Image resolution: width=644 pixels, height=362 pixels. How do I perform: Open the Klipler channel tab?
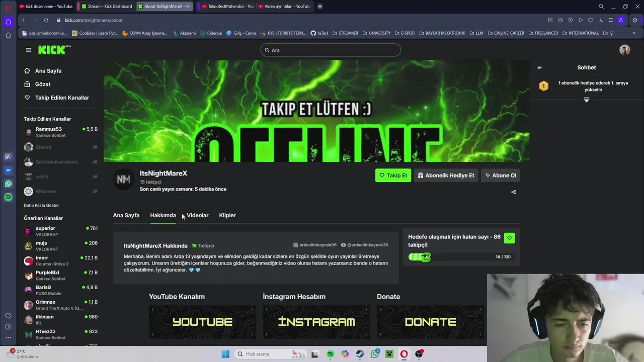coord(227,215)
